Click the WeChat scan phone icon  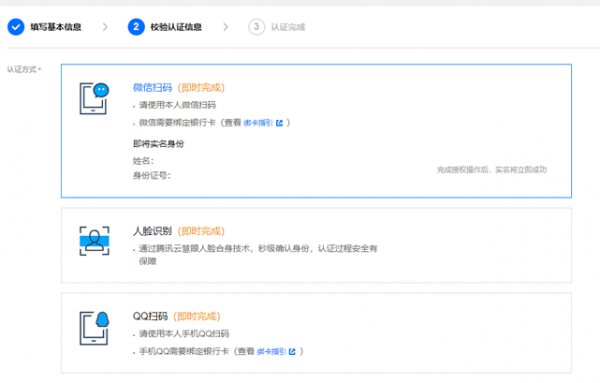tap(94, 98)
